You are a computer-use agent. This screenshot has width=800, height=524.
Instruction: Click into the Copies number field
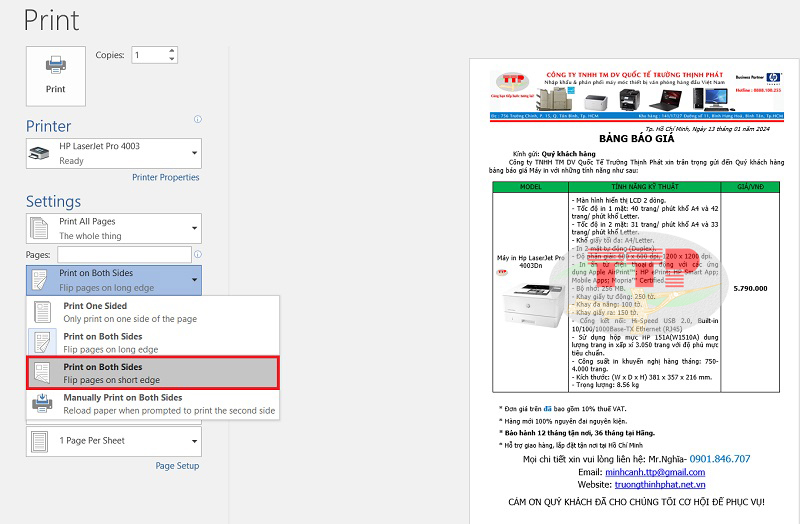point(149,55)
